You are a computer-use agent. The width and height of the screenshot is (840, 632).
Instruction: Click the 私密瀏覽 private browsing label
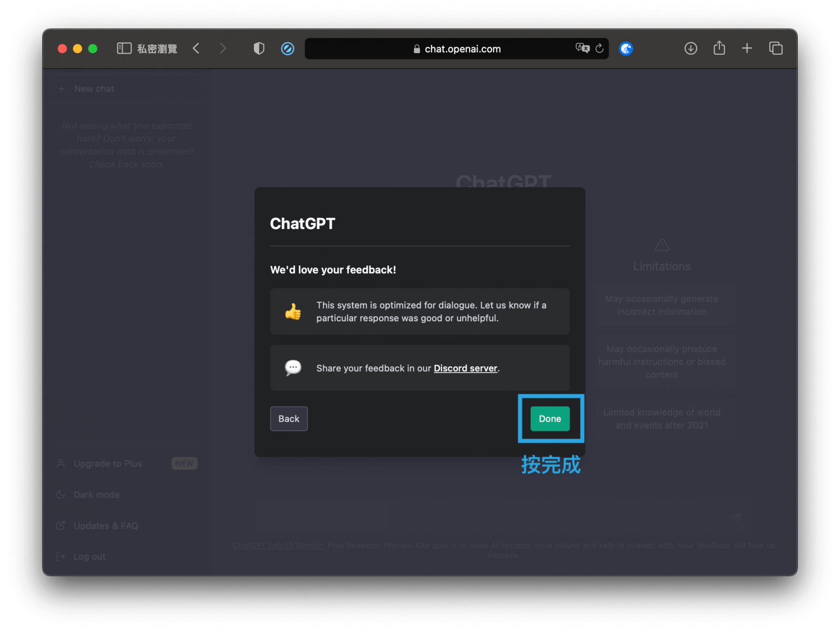click(x=157, y=48)
